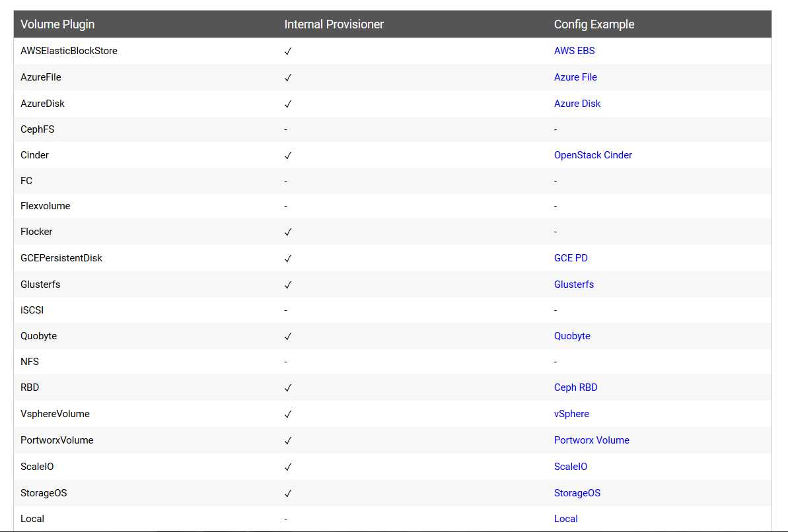This screenshot has height=532, width=788.
Task: Select the Flexvolume plugin name
Action: click(x=45, y=206)
